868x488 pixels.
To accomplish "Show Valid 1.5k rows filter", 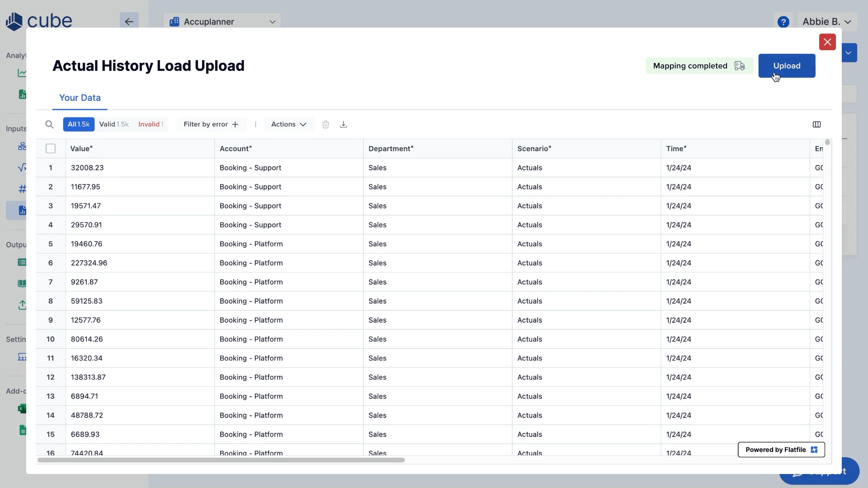I will pos(114,124).
